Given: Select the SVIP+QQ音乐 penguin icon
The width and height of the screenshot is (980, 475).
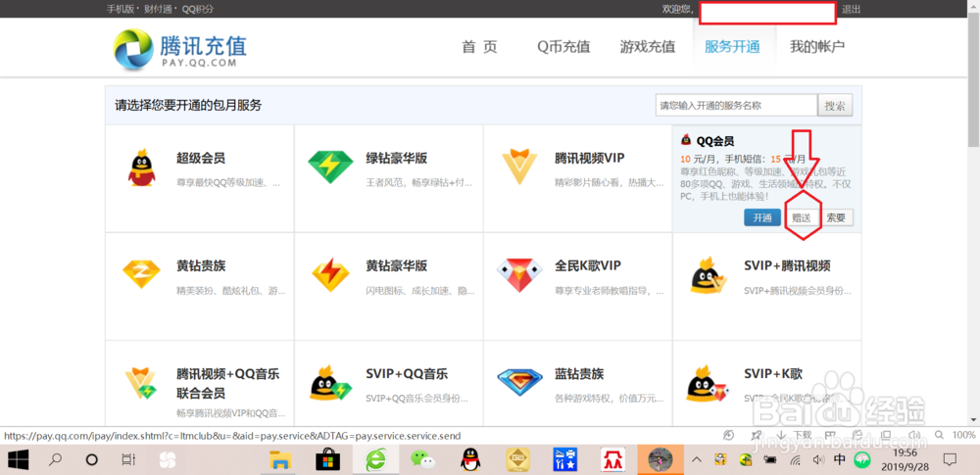Looking at the screenshot, I should [x=331, y=383].
